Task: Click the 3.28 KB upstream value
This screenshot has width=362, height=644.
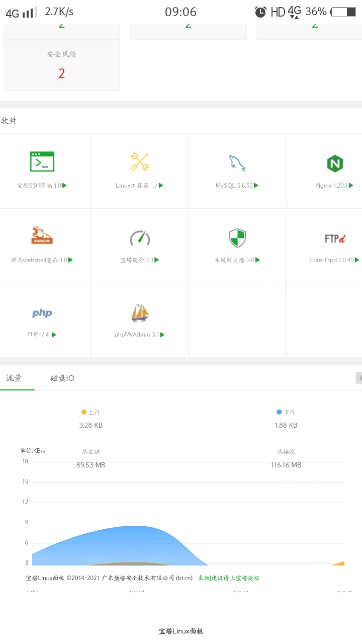Action: point(91,425)
